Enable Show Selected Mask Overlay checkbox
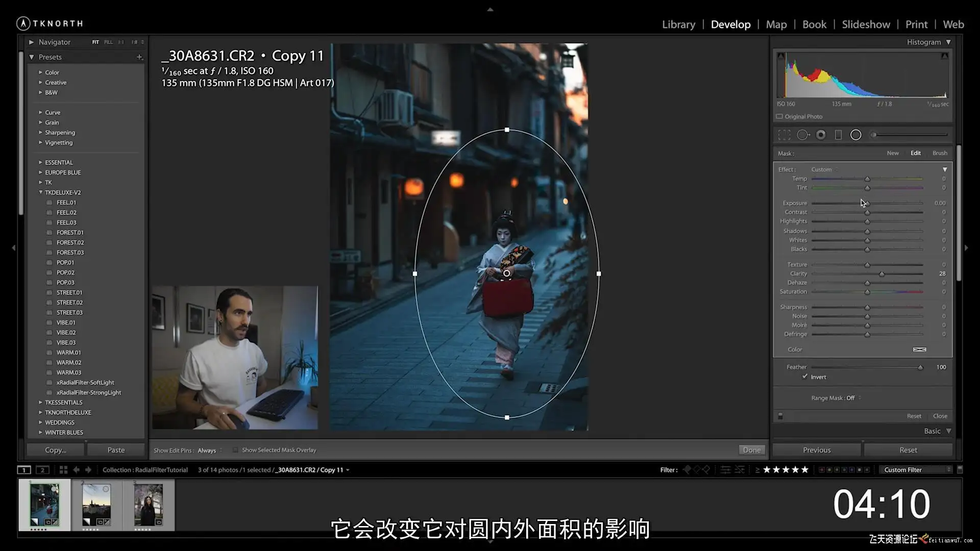Viewport: 980px width, 551px height. point(235,450)
